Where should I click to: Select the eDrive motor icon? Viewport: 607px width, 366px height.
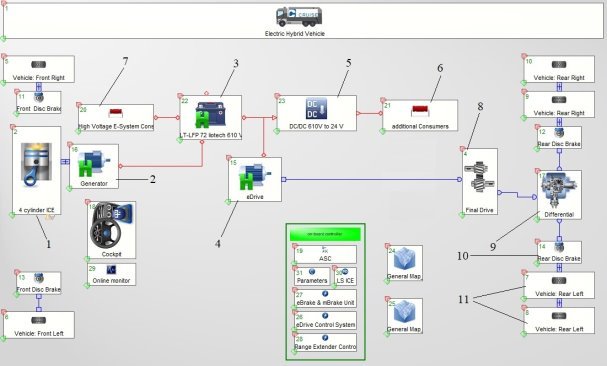coord(254,177)
